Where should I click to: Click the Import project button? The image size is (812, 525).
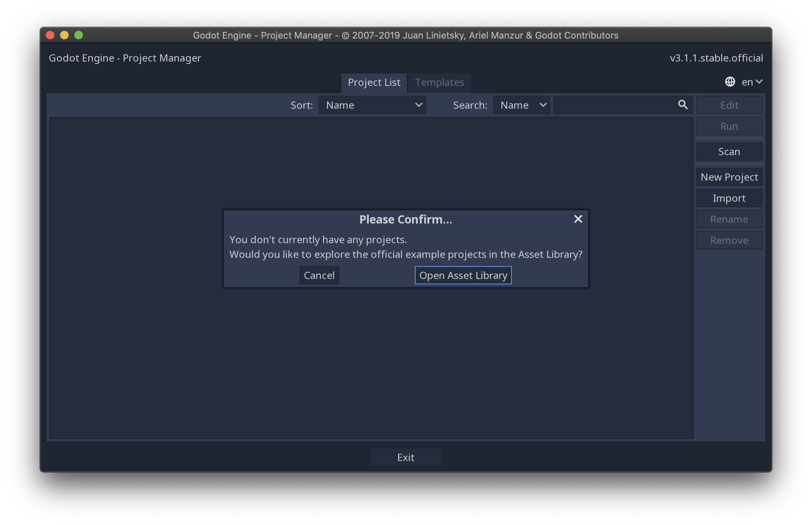[x=729, y=198]
